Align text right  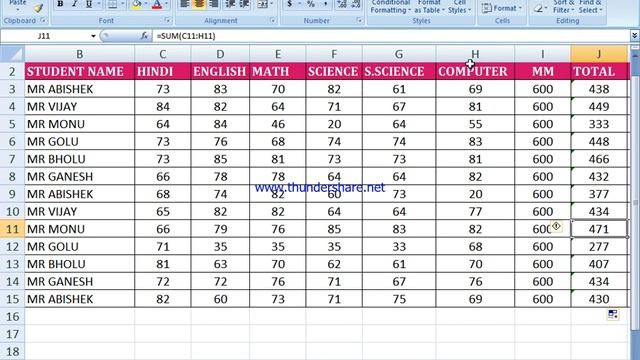pos(213,4)
